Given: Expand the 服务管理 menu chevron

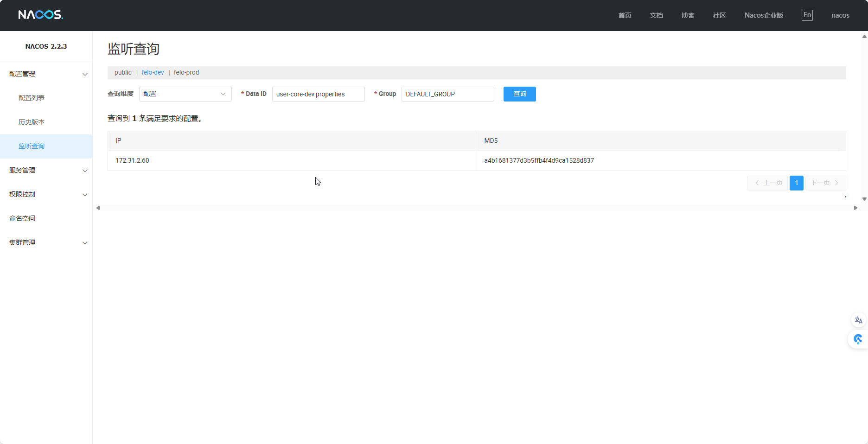Looking at the screenshot, I should 85,171.
